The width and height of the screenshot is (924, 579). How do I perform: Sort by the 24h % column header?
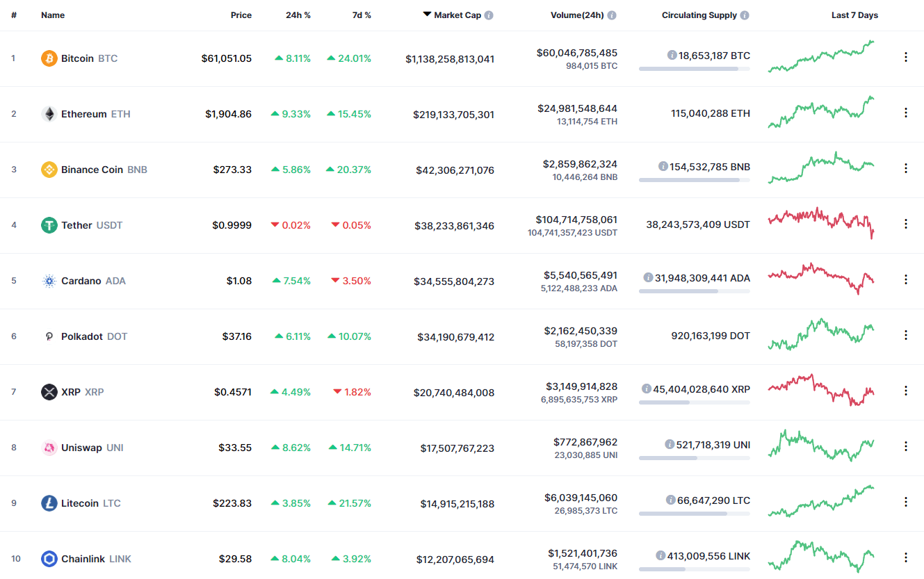click(298, 15)
